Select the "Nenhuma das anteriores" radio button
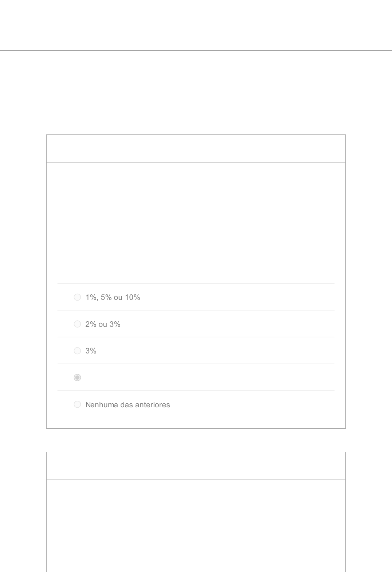 point(77,404)
